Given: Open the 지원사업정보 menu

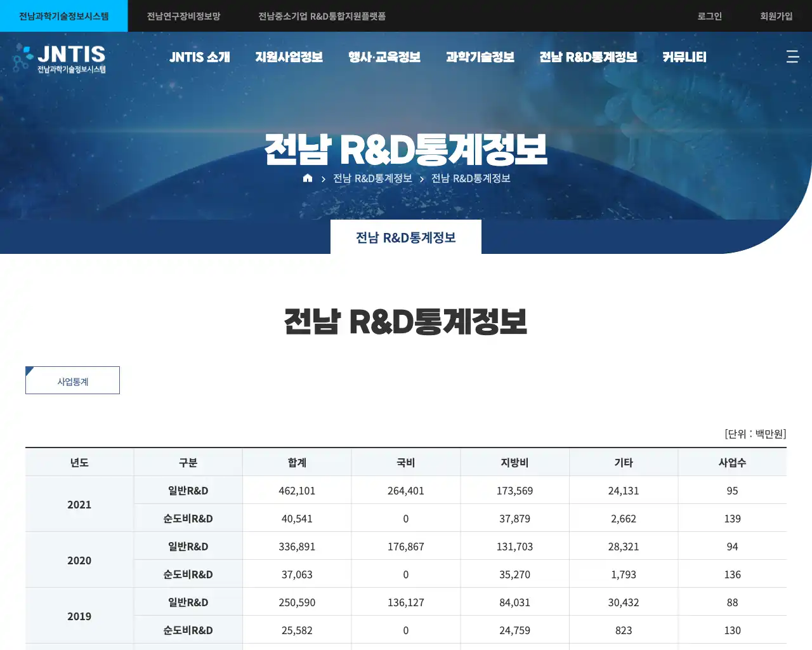Looking at the screenshot, I should (x=289, y=56).
